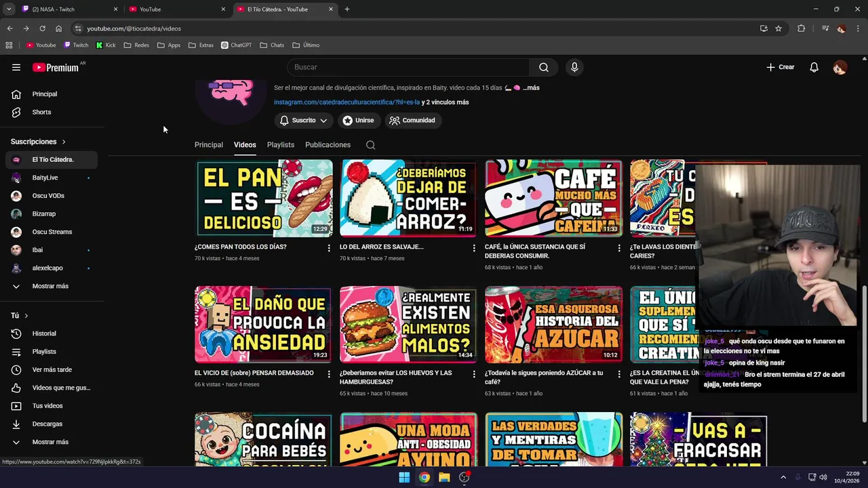Open the notifications bell
The image size is (868, 488).
pyautogui.click(x=814, y=67)
